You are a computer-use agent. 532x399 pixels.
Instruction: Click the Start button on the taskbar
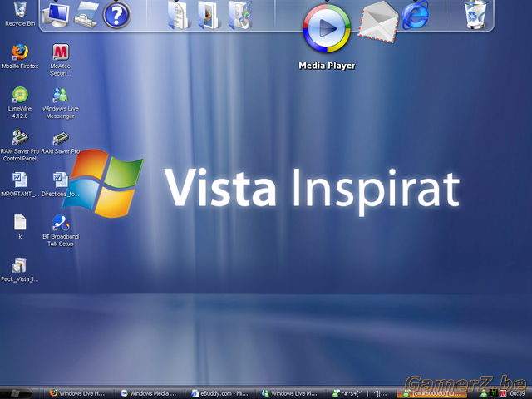17,393
